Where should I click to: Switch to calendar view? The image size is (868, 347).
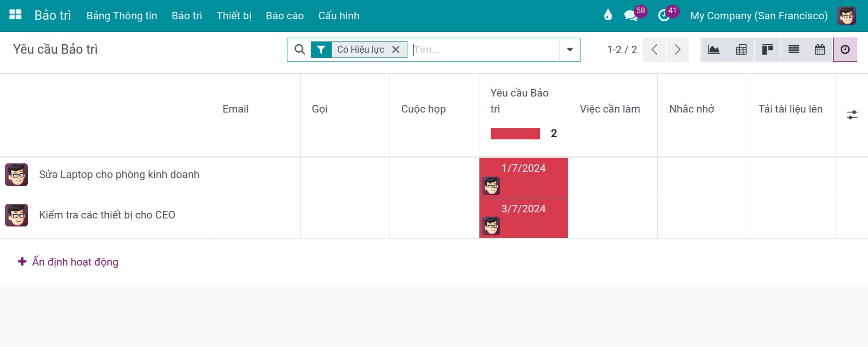click(820, 49)
